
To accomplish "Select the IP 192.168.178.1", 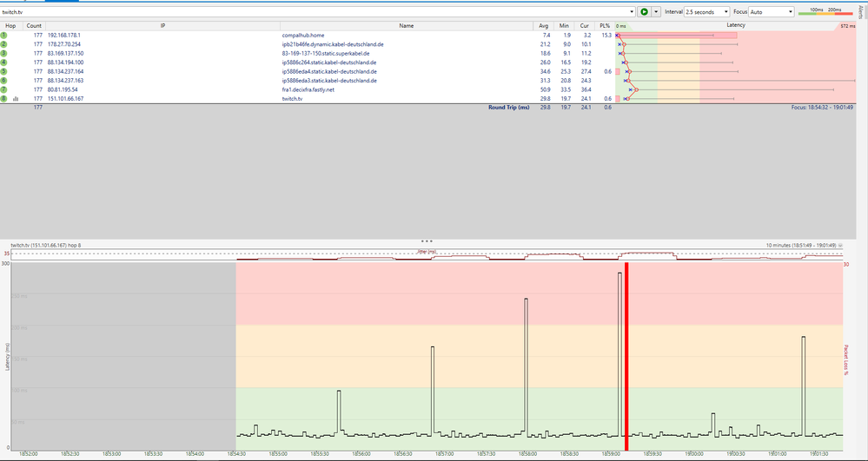I will [x=63, y=35].
